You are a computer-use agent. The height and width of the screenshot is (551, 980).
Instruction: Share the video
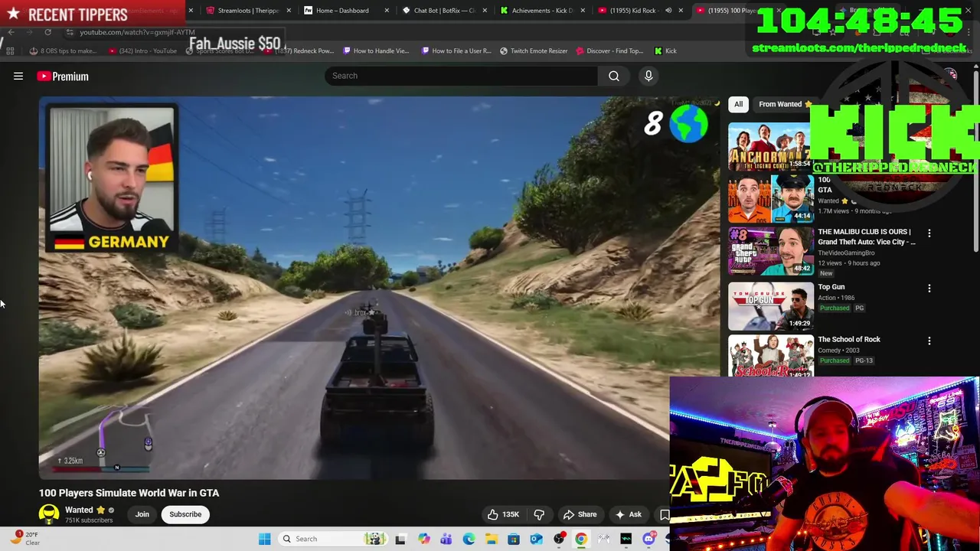tap(580, 514)
